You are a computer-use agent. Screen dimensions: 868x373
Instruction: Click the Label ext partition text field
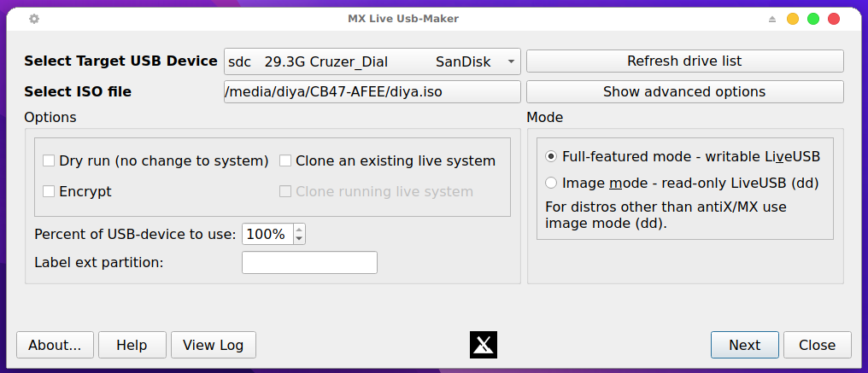pyautogui.click(x=309, y=262)
